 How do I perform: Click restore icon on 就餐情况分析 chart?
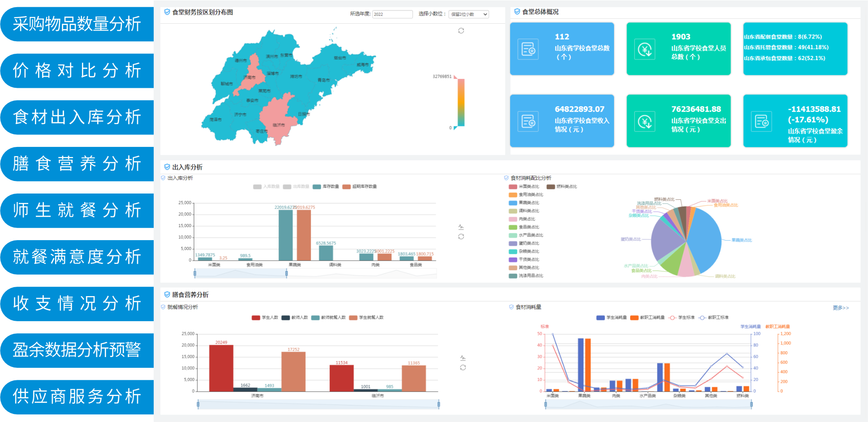[x=463, y=367]
